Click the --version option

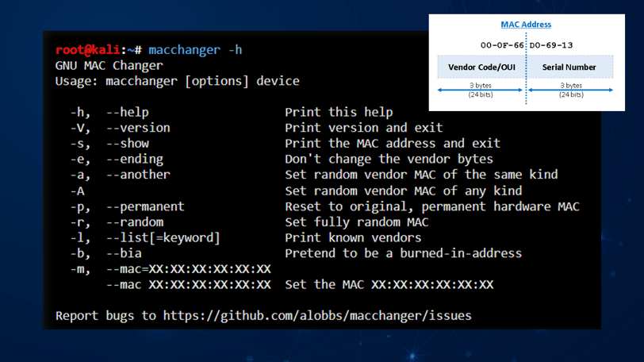[x=137, y=128]
